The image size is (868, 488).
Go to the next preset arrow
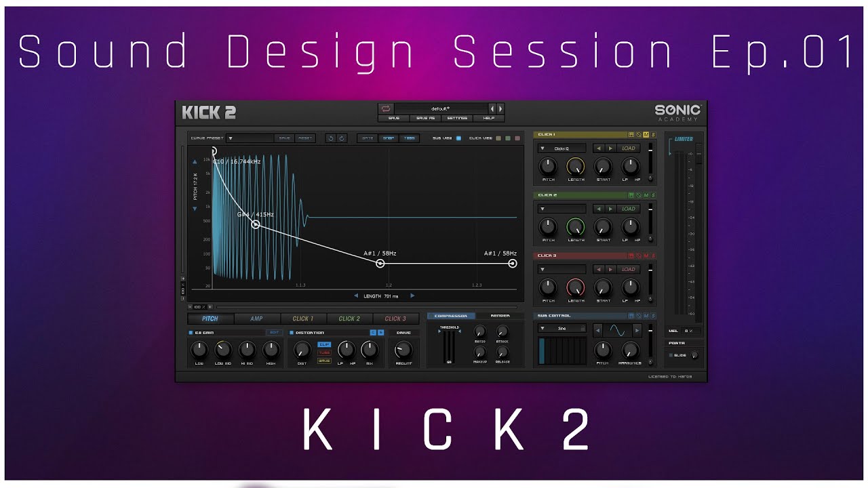[500, 108]
